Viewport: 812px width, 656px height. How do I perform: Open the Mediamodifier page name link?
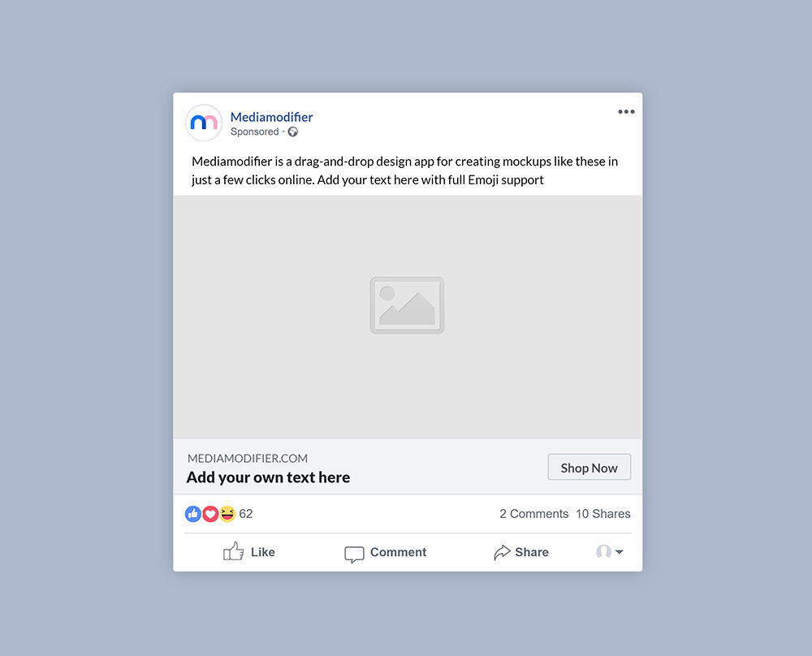click(x=271, y=117)
